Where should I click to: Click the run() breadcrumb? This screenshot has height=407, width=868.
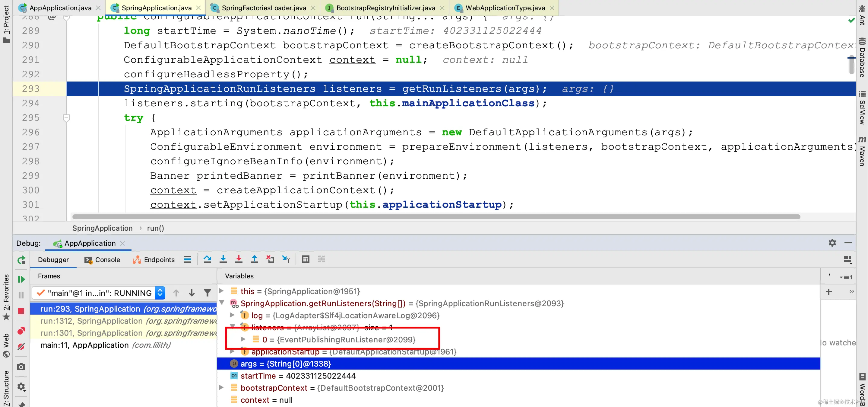click(155, 228)
